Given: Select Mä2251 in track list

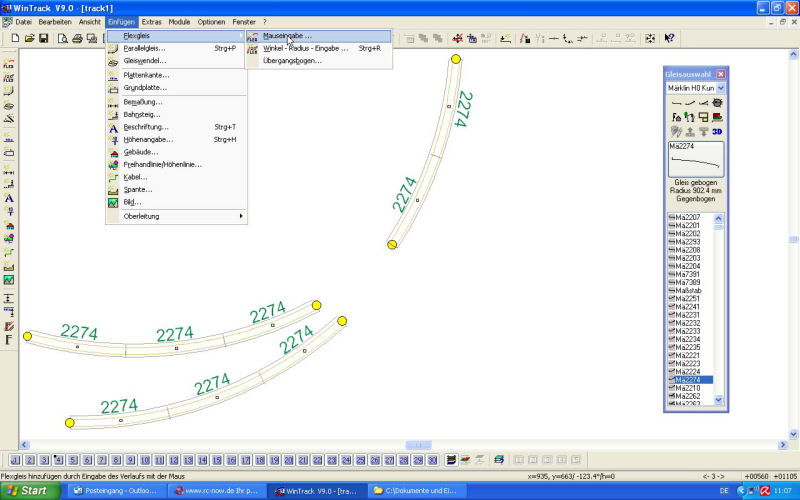Looking at the screenshot, I should click(688, 298).
